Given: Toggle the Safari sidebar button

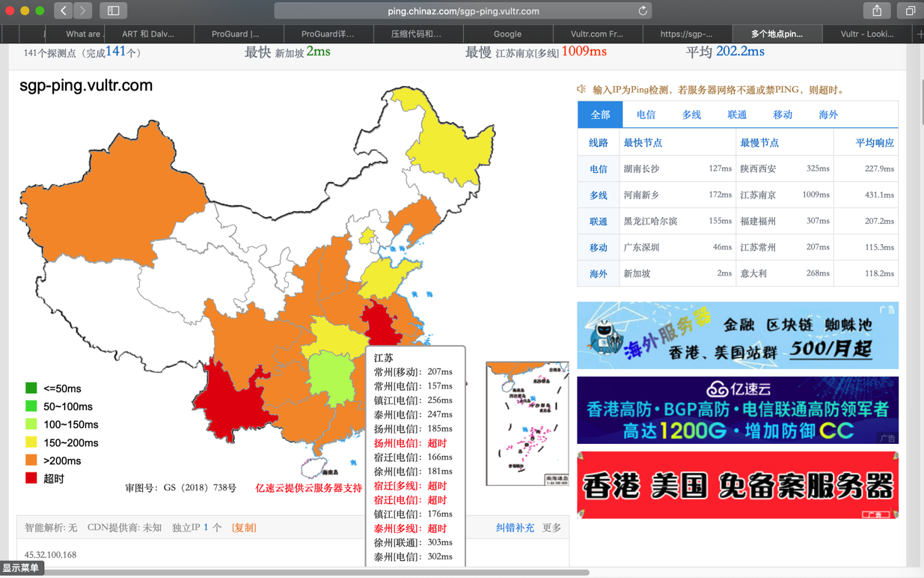Looking at the screenshot, I should pos(113,10).
